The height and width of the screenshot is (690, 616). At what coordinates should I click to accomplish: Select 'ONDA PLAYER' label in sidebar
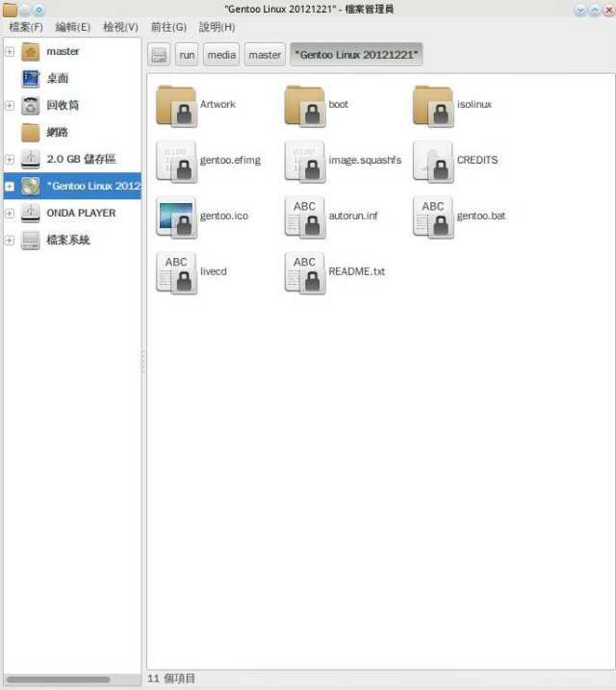[81, 213]
